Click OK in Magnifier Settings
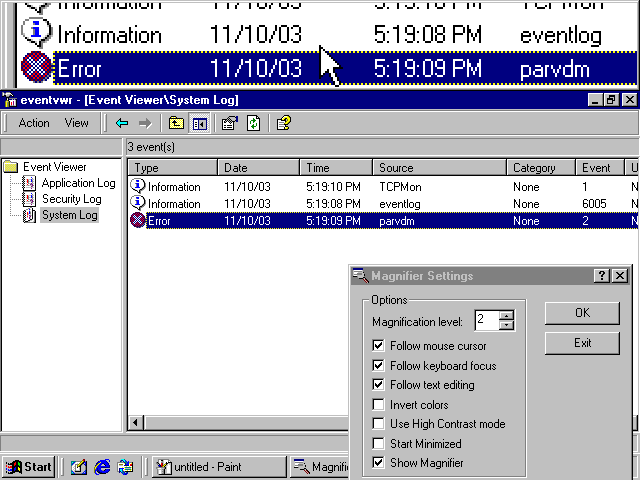Image resolution: width=640 pixels, height=480 pixels. pyautogui.click(x=582, y=313)
